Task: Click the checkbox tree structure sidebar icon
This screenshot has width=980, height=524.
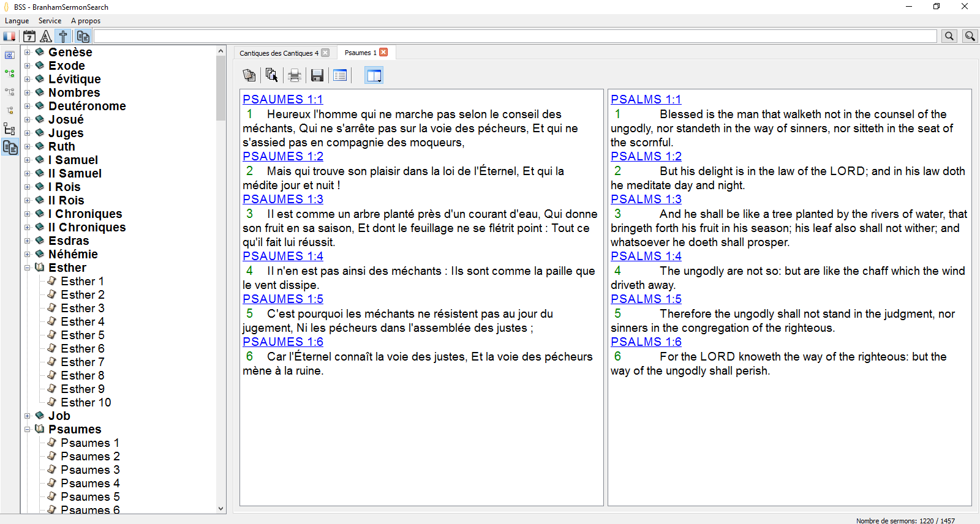Action: coord(10,129)
